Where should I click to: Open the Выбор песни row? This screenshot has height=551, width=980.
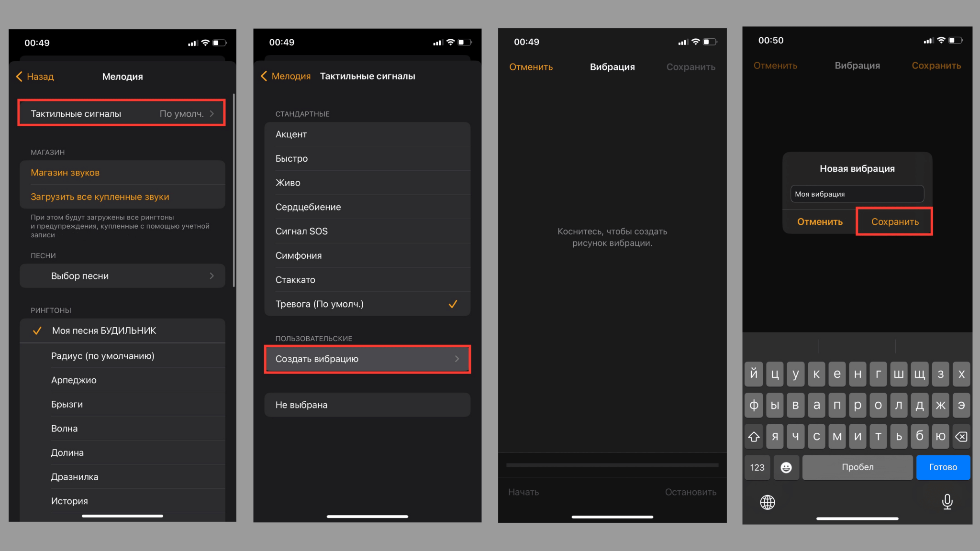point(122,276)
